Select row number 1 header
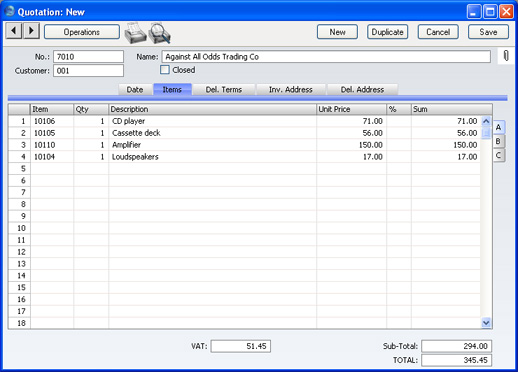Screen dimensions: 518x372 (x=19, y=121)
